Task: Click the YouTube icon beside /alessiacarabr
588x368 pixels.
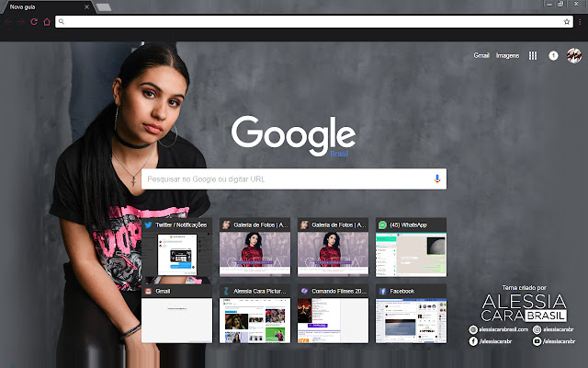Action: click(x=537, y=341)
